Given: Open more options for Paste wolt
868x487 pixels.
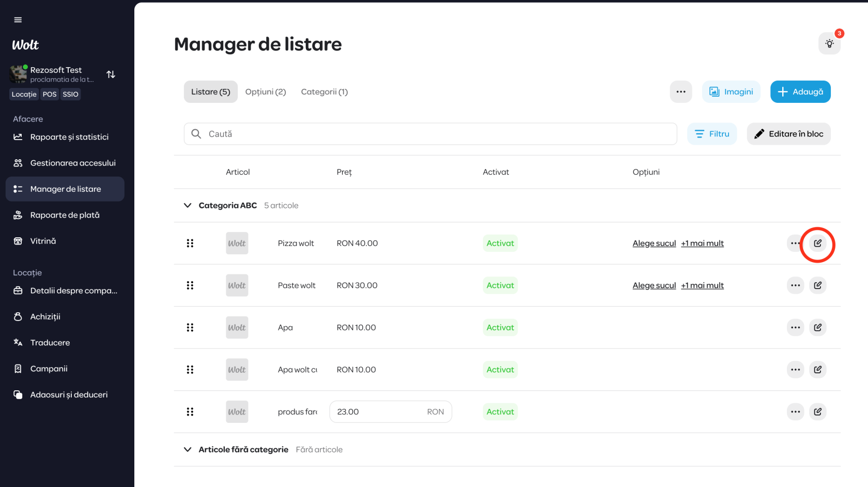Looking at the screenshot, I should (x=795, y=285).
